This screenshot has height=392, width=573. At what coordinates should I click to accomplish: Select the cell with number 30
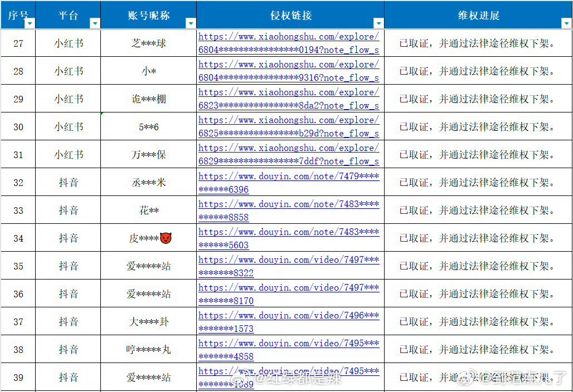[x=18, y=127]
